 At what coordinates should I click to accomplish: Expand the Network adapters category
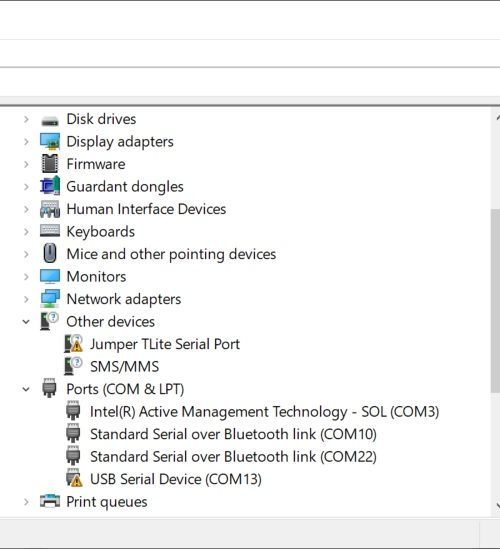pyautogui.click(x=26, y=299)
